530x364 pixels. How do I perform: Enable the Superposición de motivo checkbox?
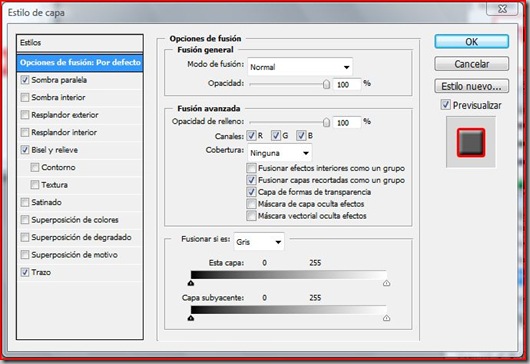(25, 254)
